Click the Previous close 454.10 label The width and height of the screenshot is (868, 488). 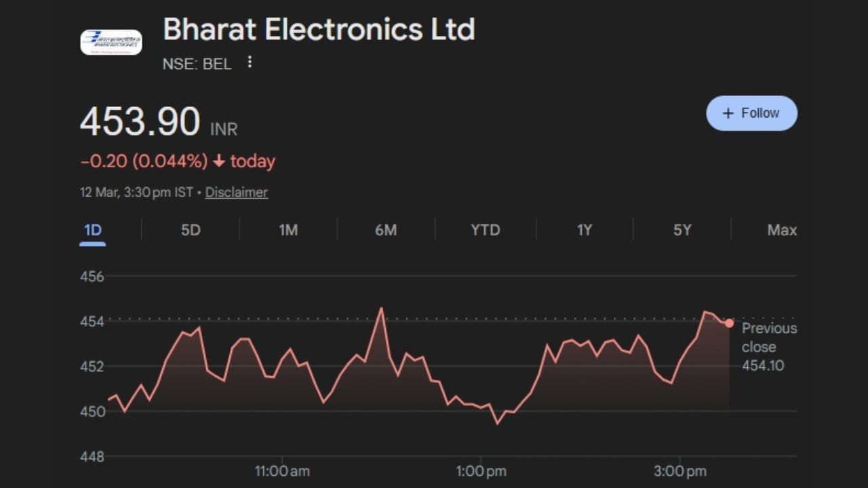pos(769,347)
